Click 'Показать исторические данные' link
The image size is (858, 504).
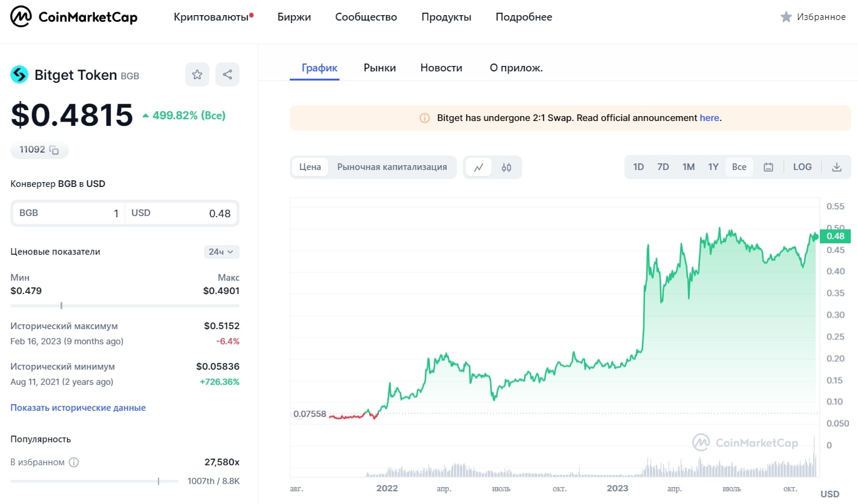[78, 408]
